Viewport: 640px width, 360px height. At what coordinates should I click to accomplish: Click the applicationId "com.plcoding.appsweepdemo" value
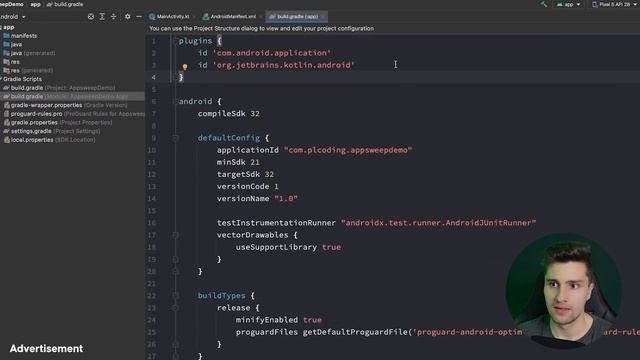click(x=348, y=150)
